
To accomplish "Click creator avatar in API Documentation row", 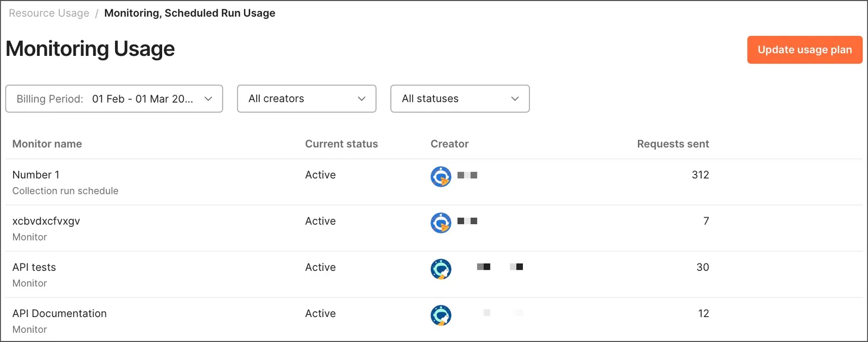I will pos(441,315).
